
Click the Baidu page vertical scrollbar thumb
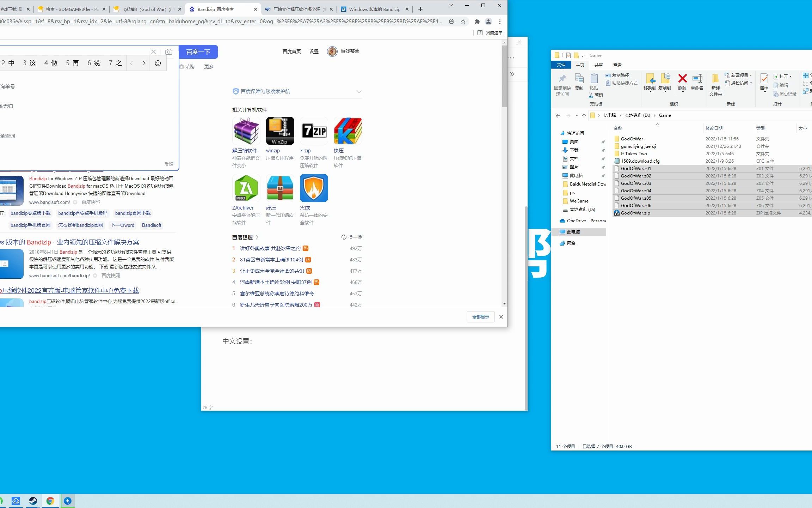tap(504, 76)
